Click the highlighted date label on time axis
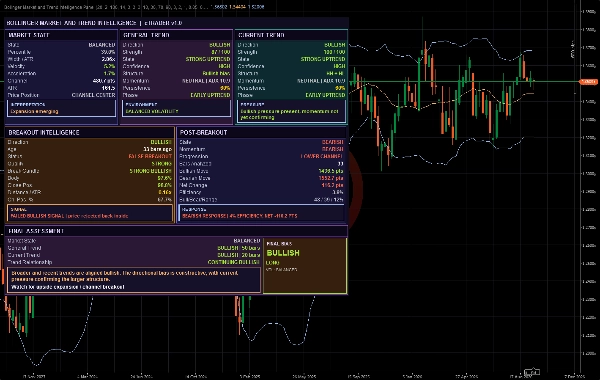 tap(532, 372)
